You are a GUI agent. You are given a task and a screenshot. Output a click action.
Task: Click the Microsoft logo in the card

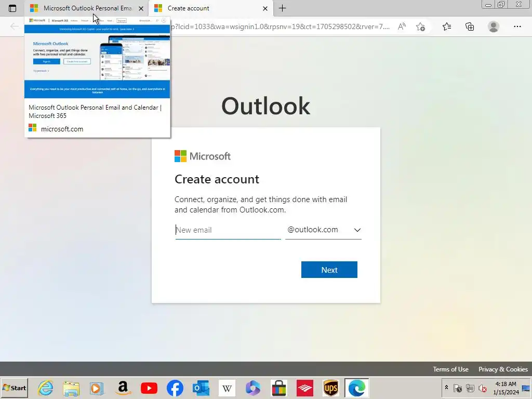(203, 156)
